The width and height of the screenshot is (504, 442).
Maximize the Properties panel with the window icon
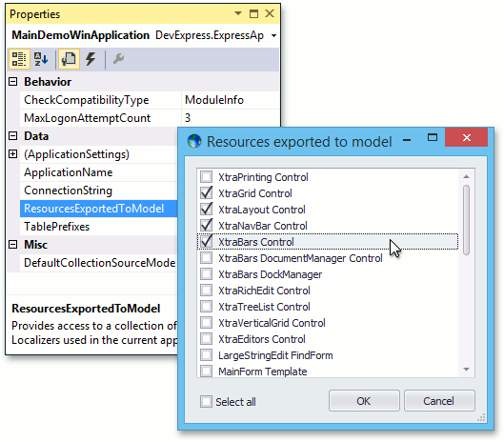coord(253,13)
